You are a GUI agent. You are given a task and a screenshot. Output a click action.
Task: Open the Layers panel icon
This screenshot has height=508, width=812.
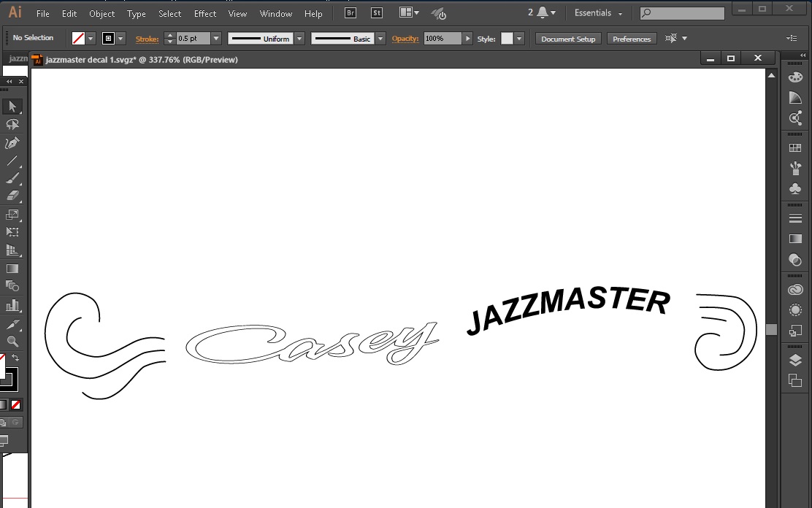point(795,361)
